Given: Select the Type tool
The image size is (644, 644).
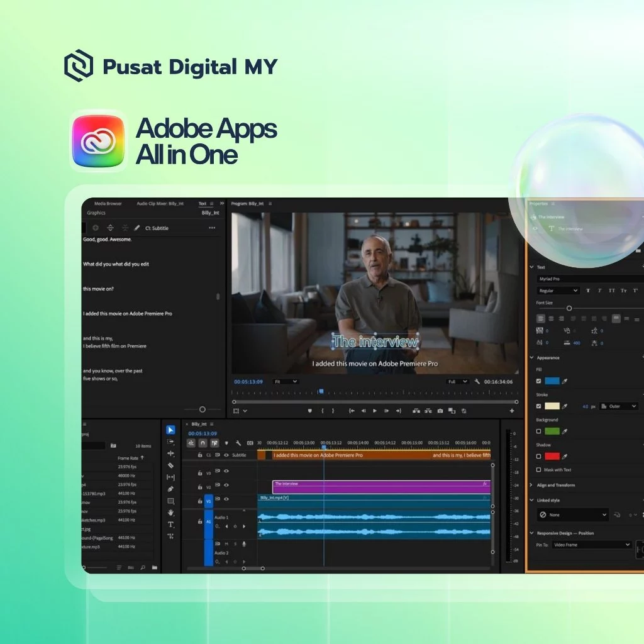Looking at the screenshot, I should coord(170,525).
